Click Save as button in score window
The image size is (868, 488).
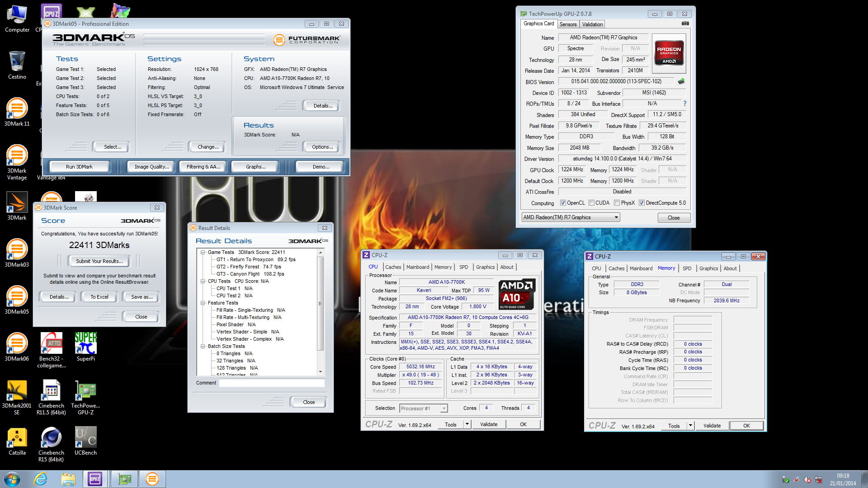click(141, 297)
